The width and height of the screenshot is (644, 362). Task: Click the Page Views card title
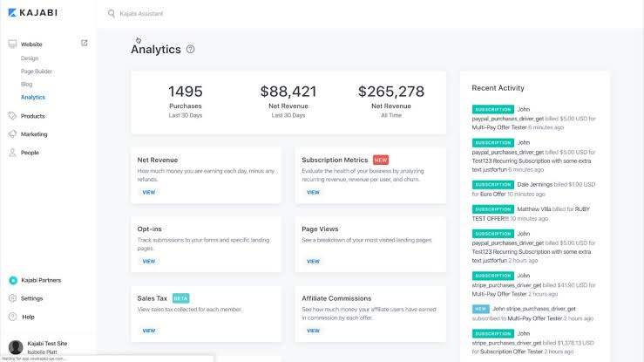point(320,229)
